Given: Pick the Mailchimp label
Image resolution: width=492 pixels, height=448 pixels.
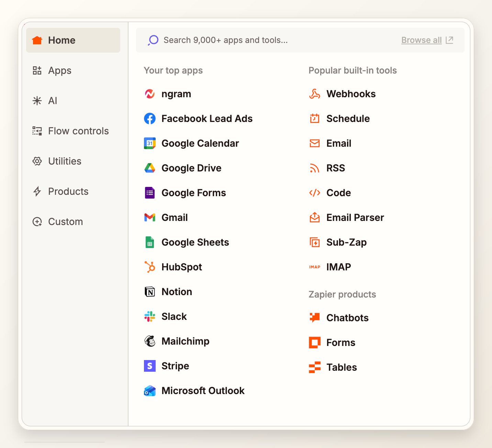Looking at the screenshot, I should (x=186, y=341).
